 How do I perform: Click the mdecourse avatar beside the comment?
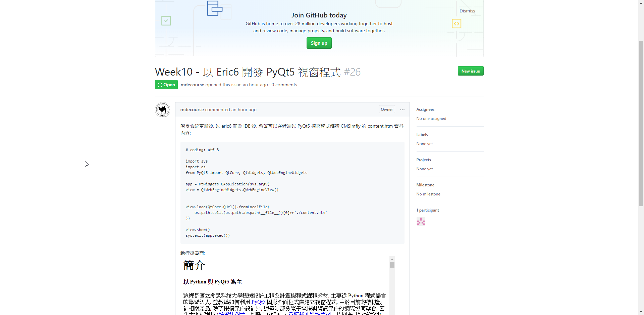click(163, 110)
